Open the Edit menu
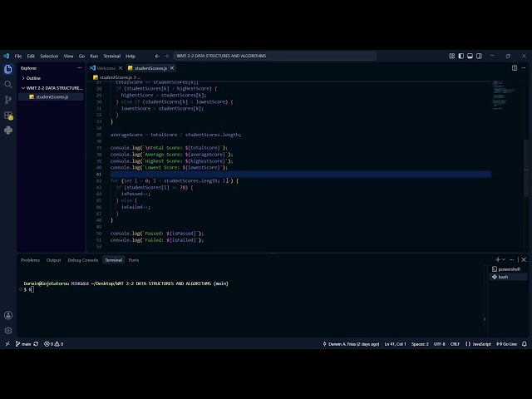 click(x=31, y=56)
